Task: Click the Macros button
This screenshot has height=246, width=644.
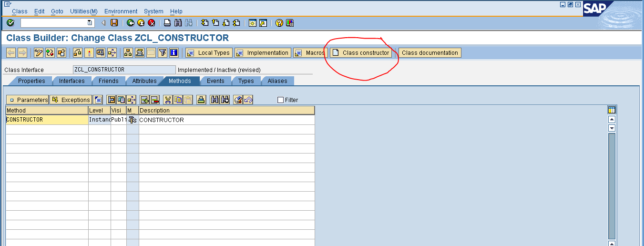Action: [x=310, y=53]
